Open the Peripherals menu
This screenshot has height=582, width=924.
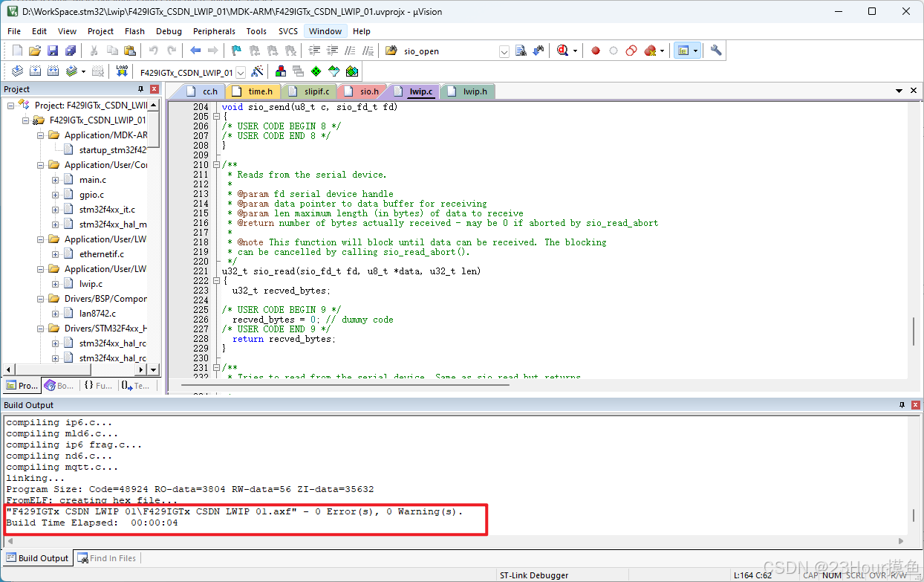tap(214, 31)
